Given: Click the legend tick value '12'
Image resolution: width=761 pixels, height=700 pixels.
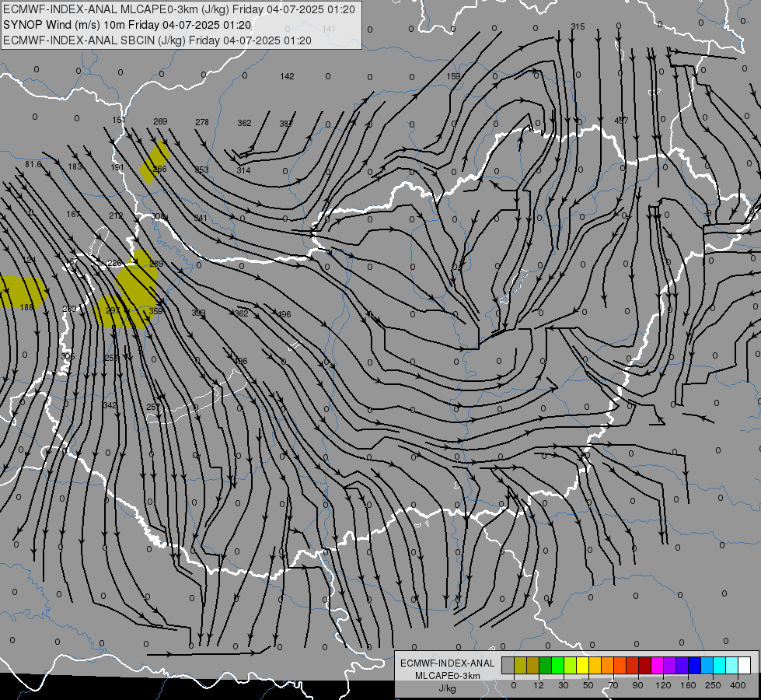Looking at the screenshot, I should tap(539, 685).
